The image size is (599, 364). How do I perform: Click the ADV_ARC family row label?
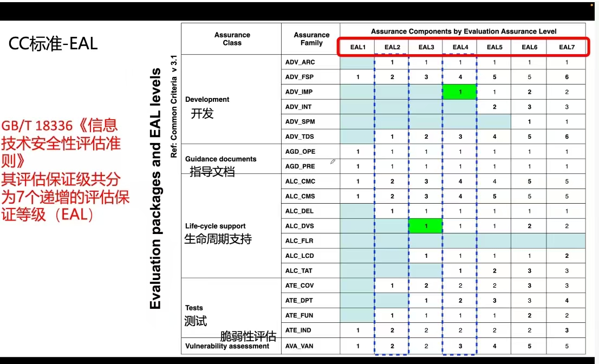300,62
